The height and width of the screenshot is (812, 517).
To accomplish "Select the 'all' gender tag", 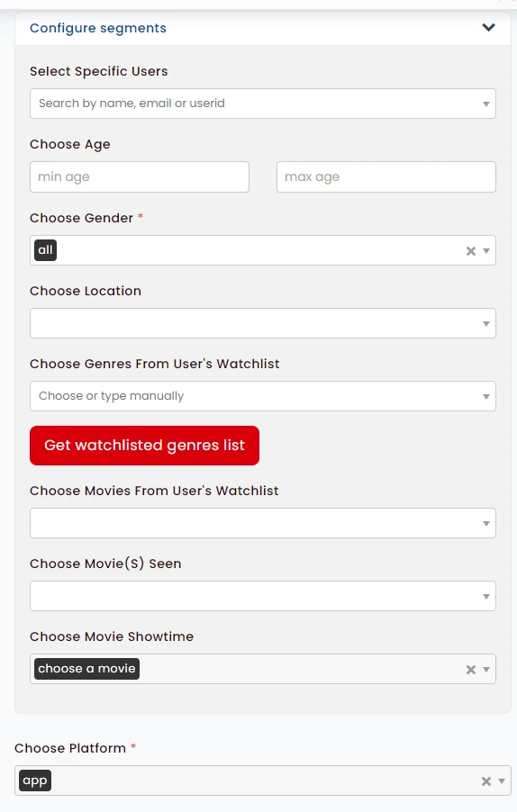I will point(46,250).
